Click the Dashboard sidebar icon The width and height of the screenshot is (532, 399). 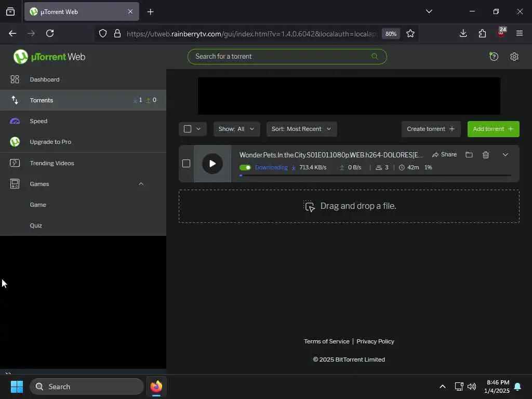15,79
